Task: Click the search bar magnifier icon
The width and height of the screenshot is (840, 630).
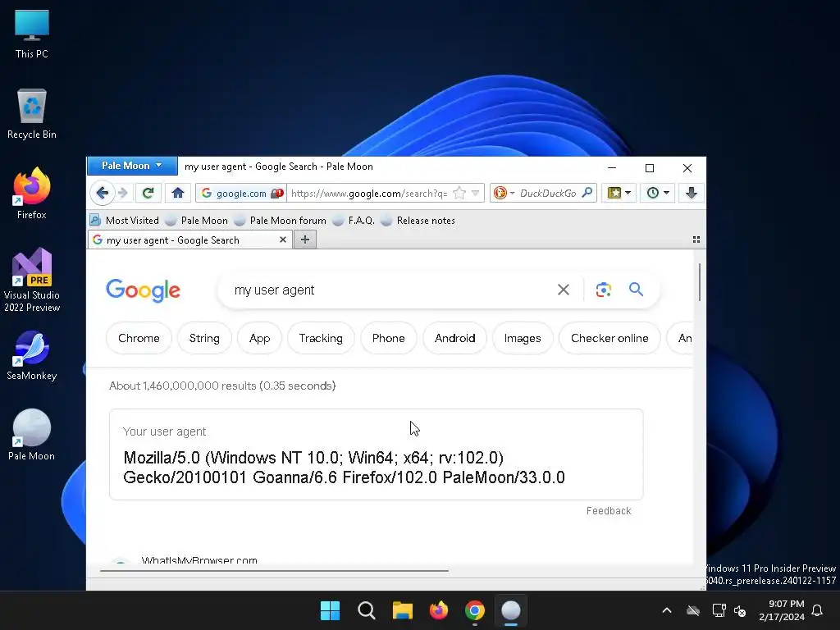Action: (x=587, y=192)
